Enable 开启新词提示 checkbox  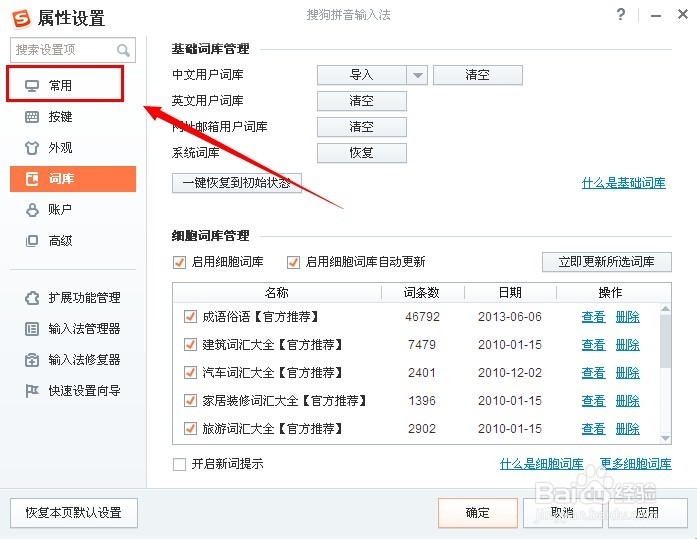pyautogui.click(x=179, y=464)
